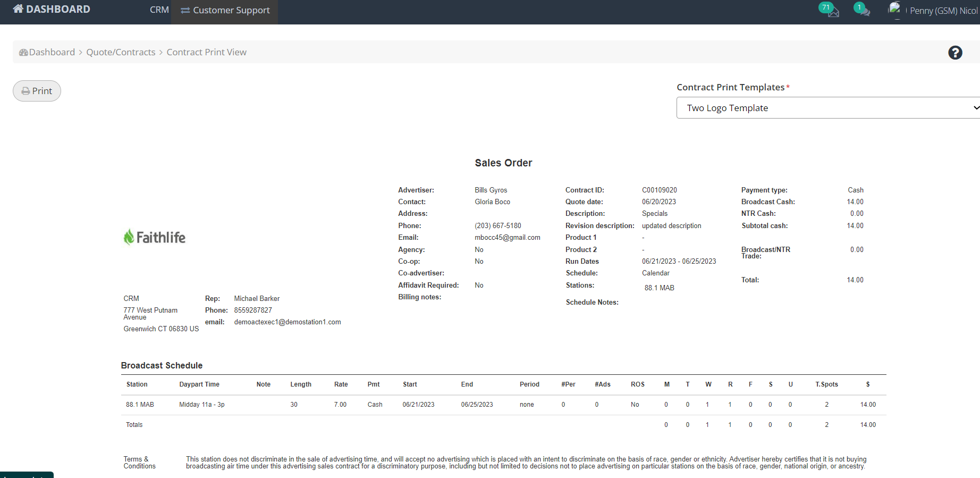
Task: Click run dates 06/21/2023 - 06/25/2023
Action: pyautogui.click(x=679, y=261)
